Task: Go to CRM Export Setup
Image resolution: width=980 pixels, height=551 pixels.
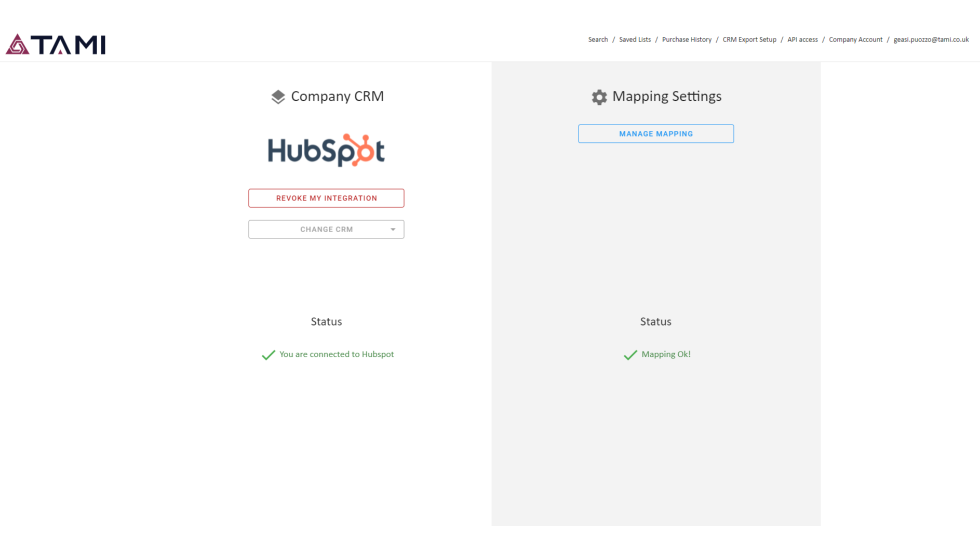Action: click(x=749, y=39)
